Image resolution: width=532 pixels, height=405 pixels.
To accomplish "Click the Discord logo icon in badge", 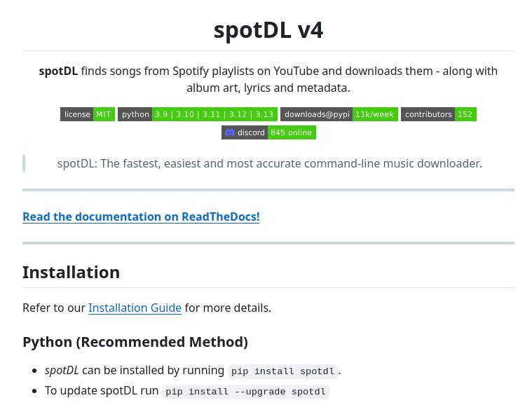I will (230, 132).
